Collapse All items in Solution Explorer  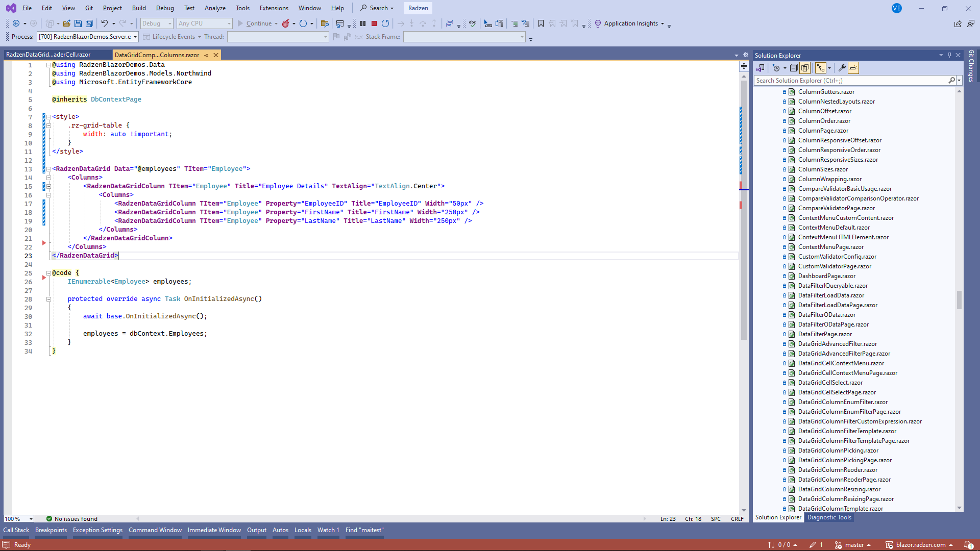point(794,68)
